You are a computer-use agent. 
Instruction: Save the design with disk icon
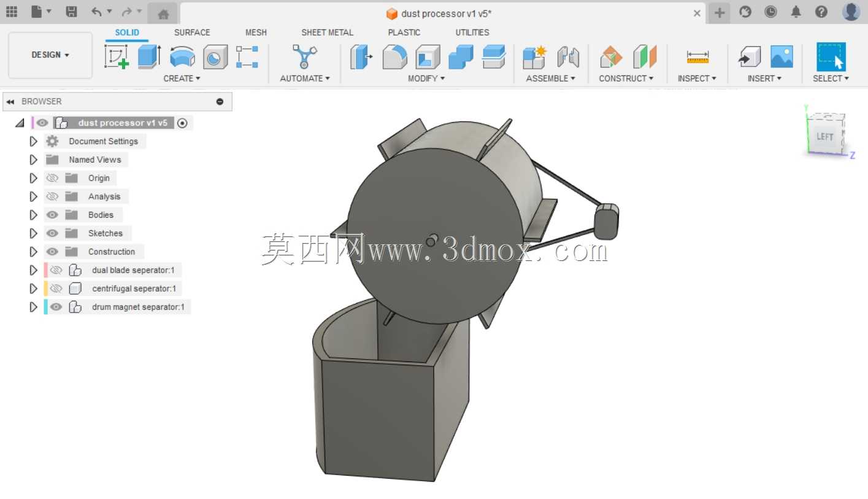tap(71, 11)
